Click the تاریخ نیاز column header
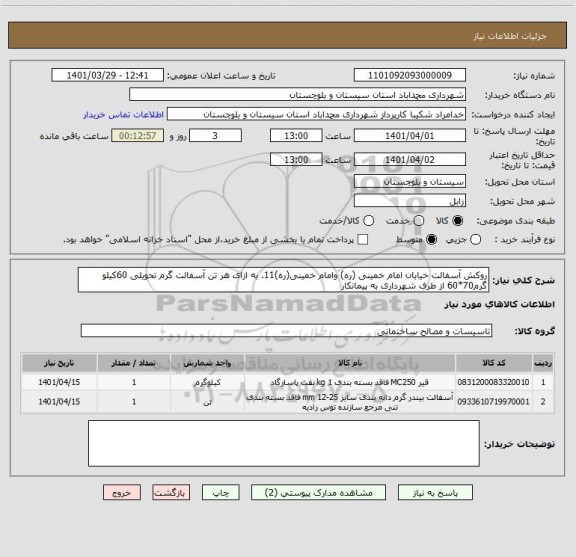 pyautogui.click(x=59, y=363)
